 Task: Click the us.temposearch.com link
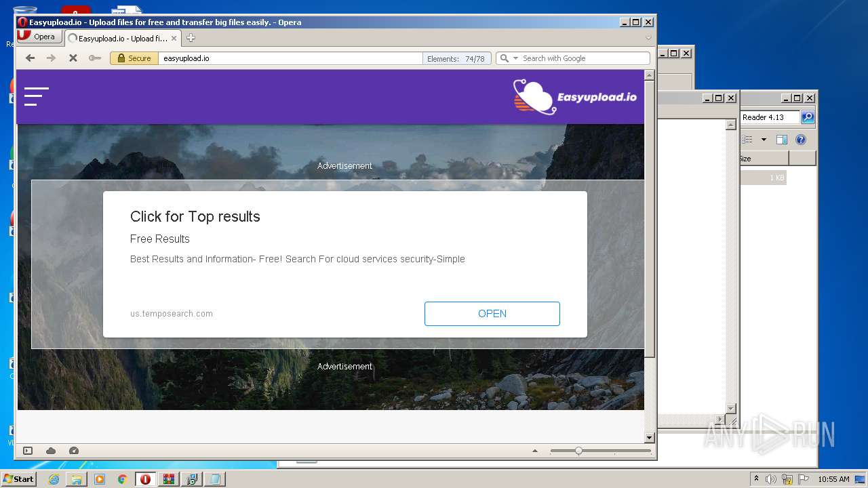click(x=172, y=314)
